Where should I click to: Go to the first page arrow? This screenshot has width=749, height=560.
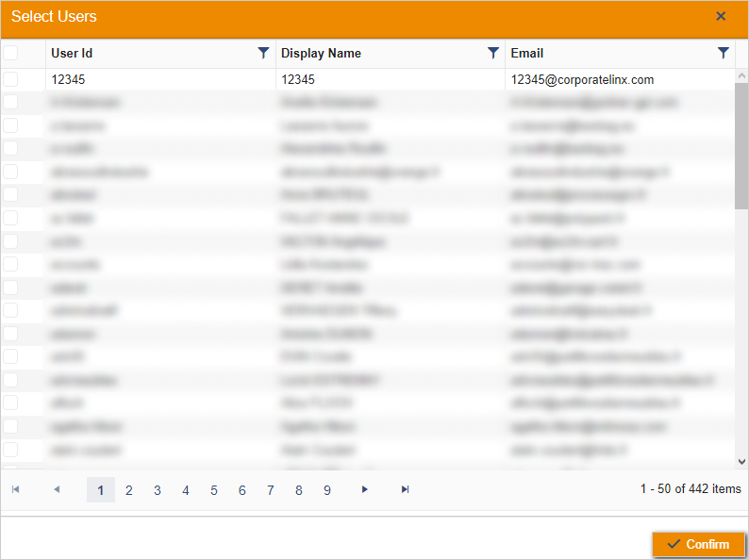coord(15,489)
